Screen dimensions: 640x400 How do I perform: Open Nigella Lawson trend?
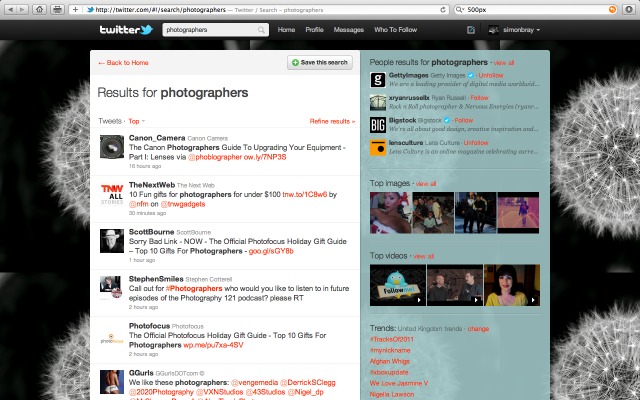tap(392, 394)
